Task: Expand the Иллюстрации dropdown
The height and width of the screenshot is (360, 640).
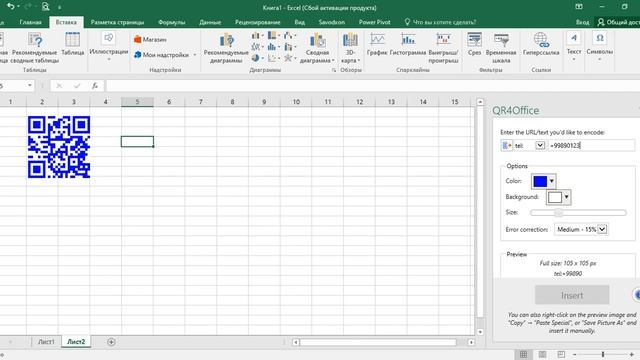Action: click(109, 60)
